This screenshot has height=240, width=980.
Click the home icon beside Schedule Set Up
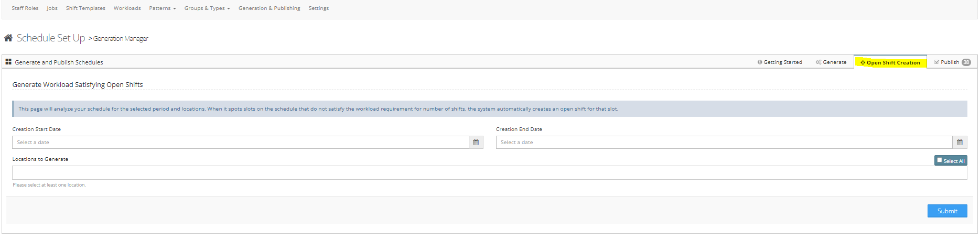8,38
